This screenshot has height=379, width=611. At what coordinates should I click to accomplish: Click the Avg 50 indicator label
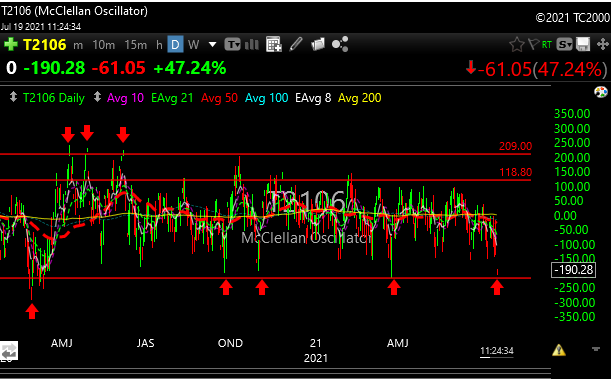(219, 98)
